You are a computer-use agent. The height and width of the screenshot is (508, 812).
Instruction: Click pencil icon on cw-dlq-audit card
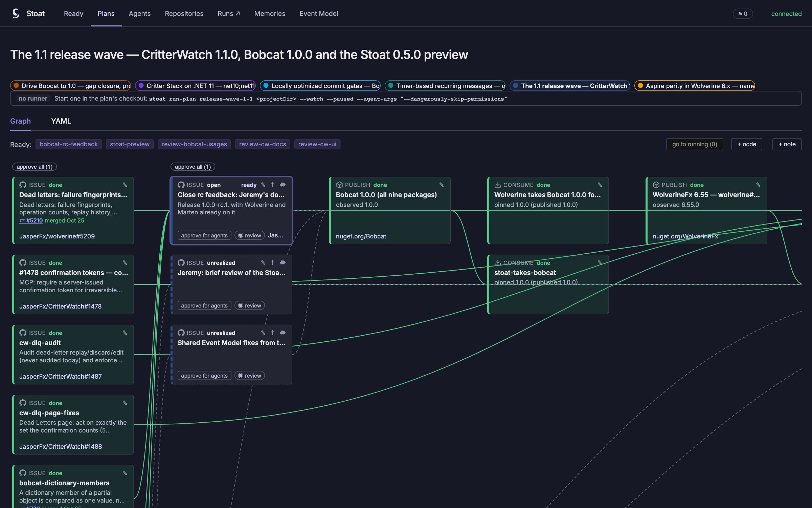125,333
